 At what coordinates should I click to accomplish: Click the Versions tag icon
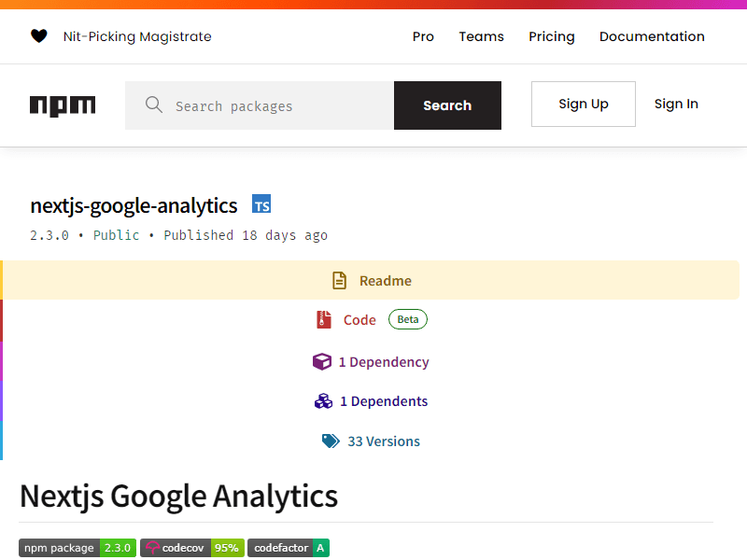(x=331, y=441)
